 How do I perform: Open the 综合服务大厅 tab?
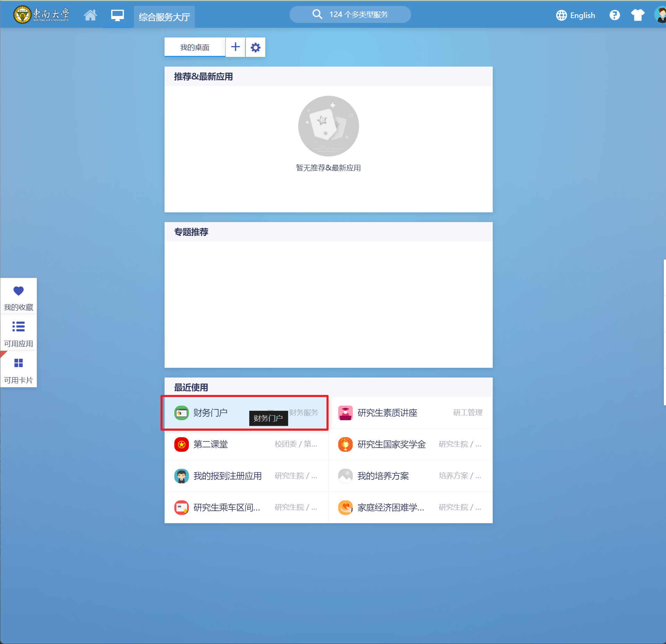tap(164, 17)
